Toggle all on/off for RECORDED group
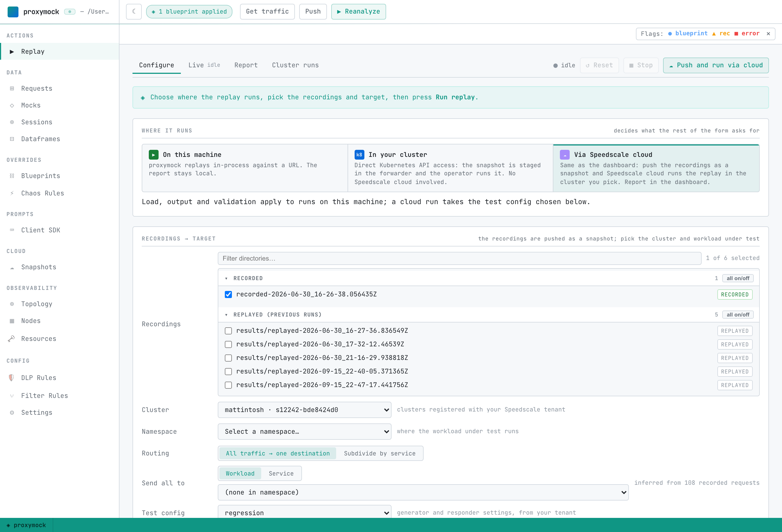The width and height of the screenshot is (782, 532). coord(737,278)
